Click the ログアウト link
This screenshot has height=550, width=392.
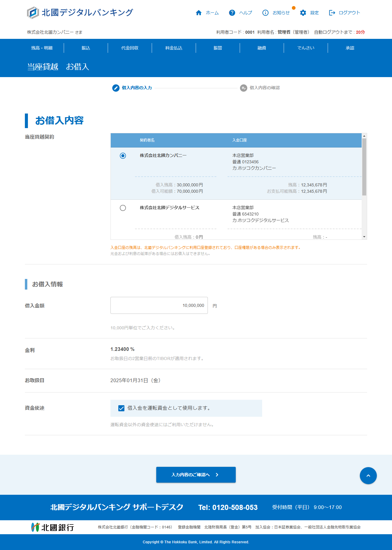click(x=350, y=13)
